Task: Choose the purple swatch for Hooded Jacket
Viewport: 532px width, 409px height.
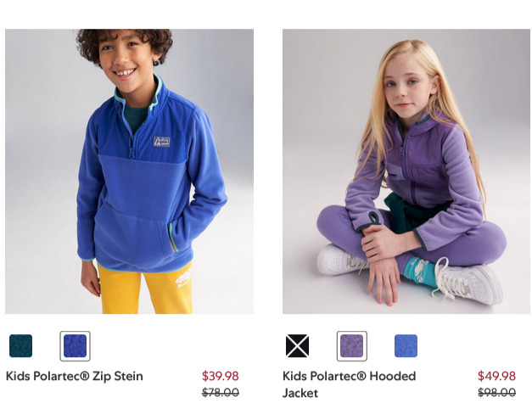Action: pos(352,345)
